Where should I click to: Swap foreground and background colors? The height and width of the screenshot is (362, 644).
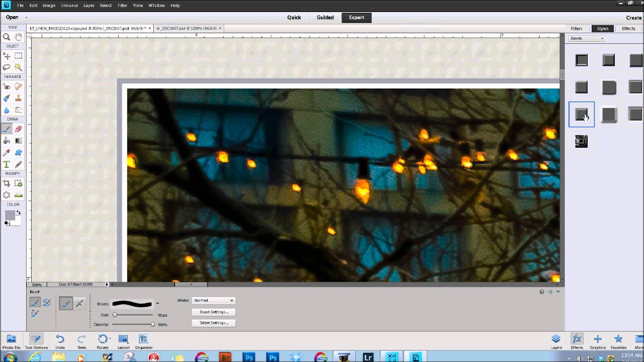click(19, 213)
